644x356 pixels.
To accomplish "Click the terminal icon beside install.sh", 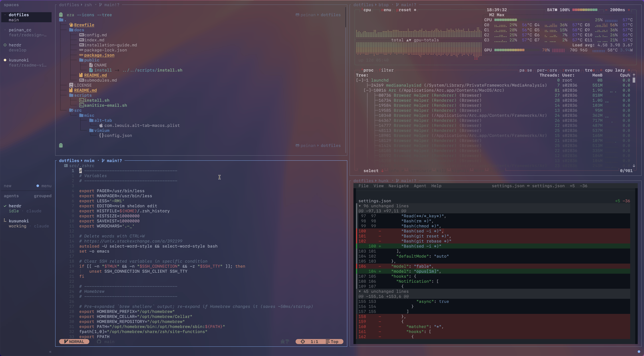I will (82, 100).
